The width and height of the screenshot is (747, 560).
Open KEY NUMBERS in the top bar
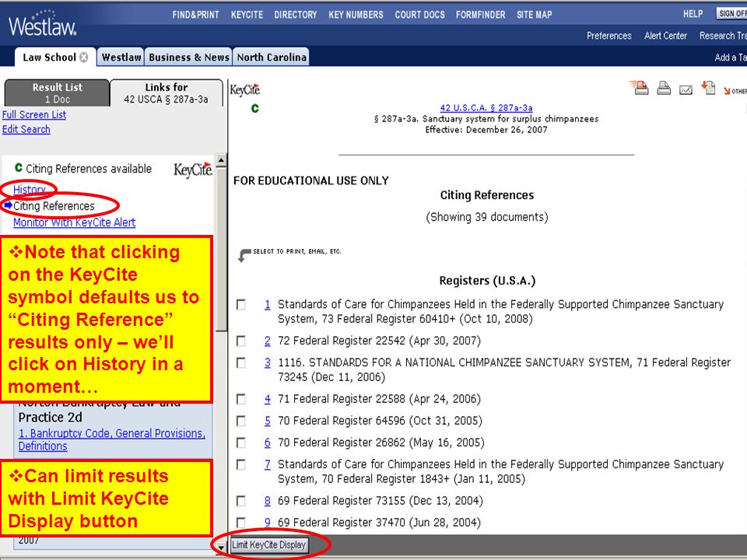tap(356, 15)
